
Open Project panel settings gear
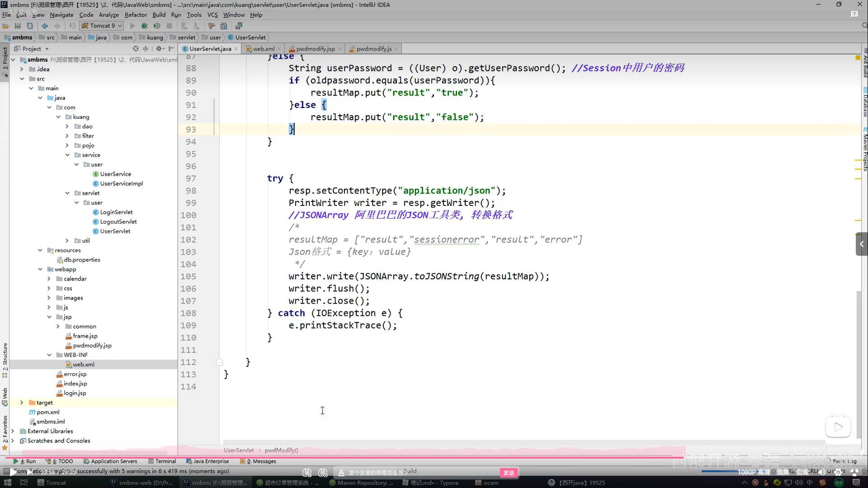click(x=159, y=48)
